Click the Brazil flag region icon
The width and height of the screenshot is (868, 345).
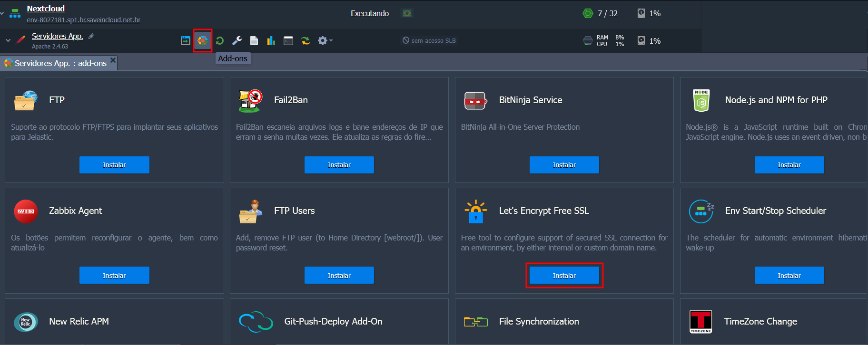[x=407, y=13]
